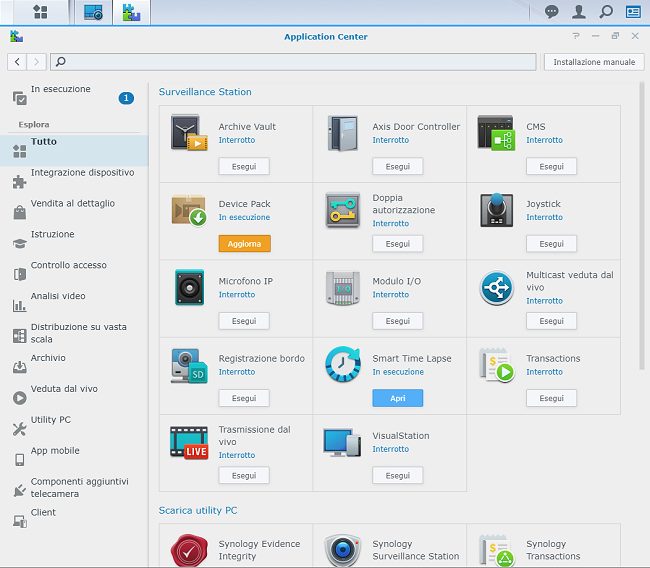Viewport: 650px width, 568px height.
Task: Select the Application Center taskbar icon
Action: pos(131,12)
